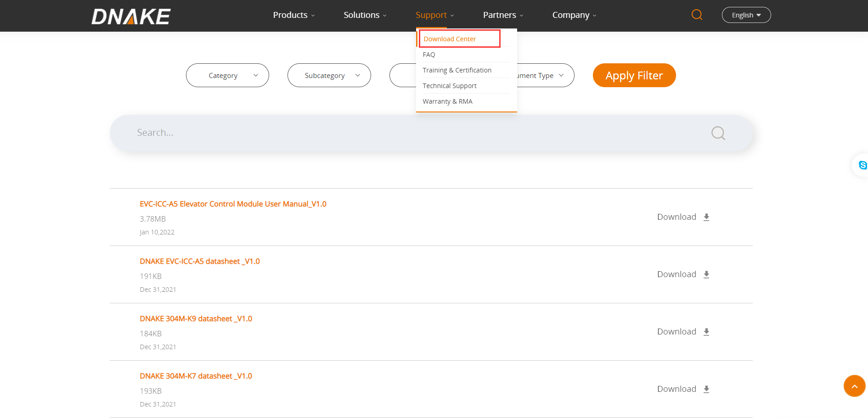Click the Download link for EVC-ICC-A5 datasheet
Viewport: 868px width, 418px height.
pyautogui.click(x=676, y=274)
